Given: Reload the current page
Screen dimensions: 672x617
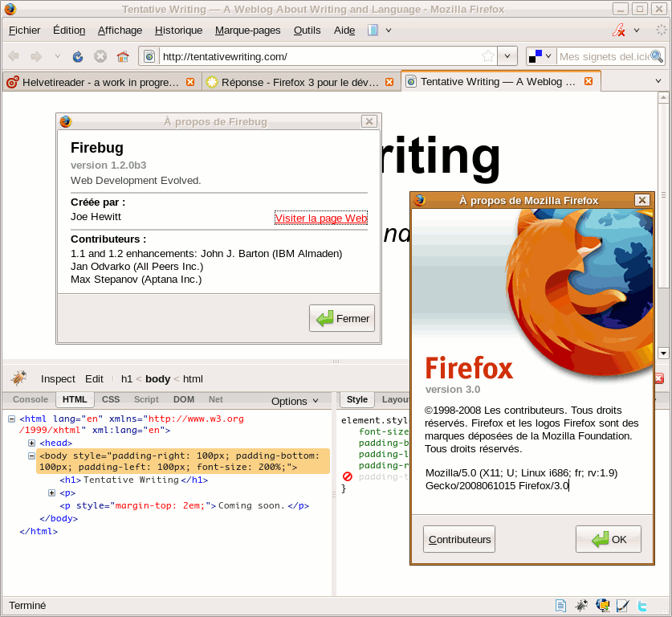Looking at the screenshot, I should coord(78,56).
